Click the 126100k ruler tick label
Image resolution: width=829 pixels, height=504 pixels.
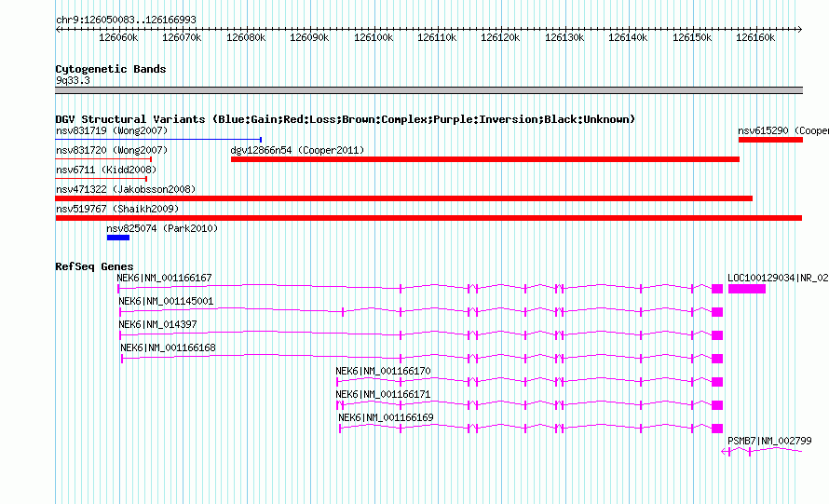click(x=374, y=37)
